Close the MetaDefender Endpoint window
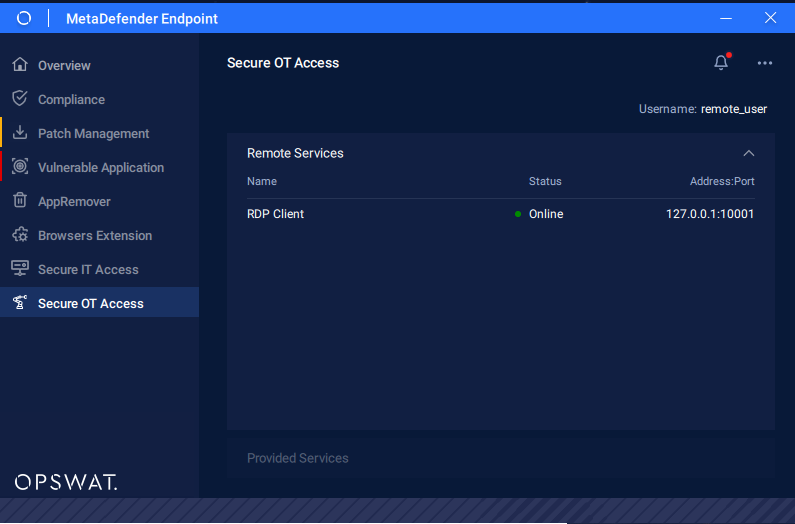This screenshot has width=795, height=524. 770,18
